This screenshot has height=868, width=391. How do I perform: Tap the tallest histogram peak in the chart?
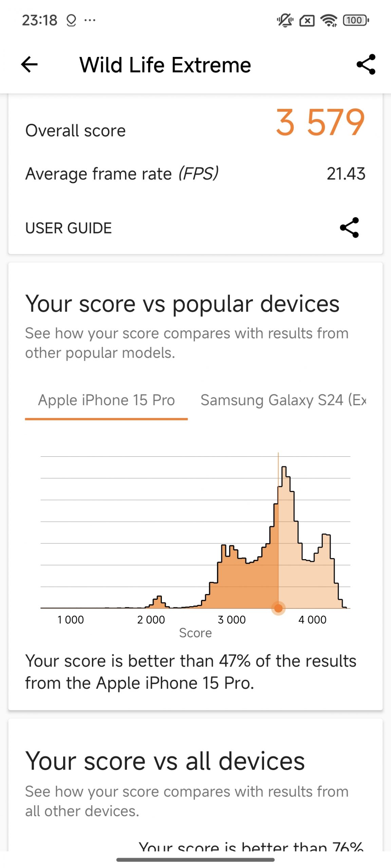[284, 475]
